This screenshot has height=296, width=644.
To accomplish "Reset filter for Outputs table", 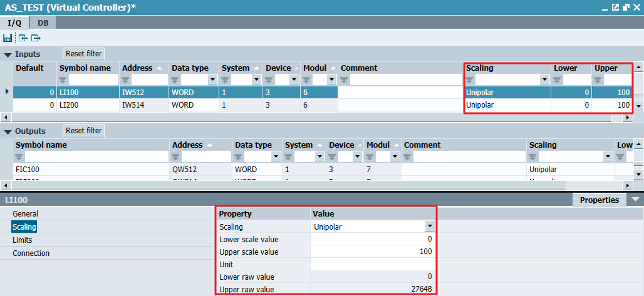I will [x=84, y=131].
